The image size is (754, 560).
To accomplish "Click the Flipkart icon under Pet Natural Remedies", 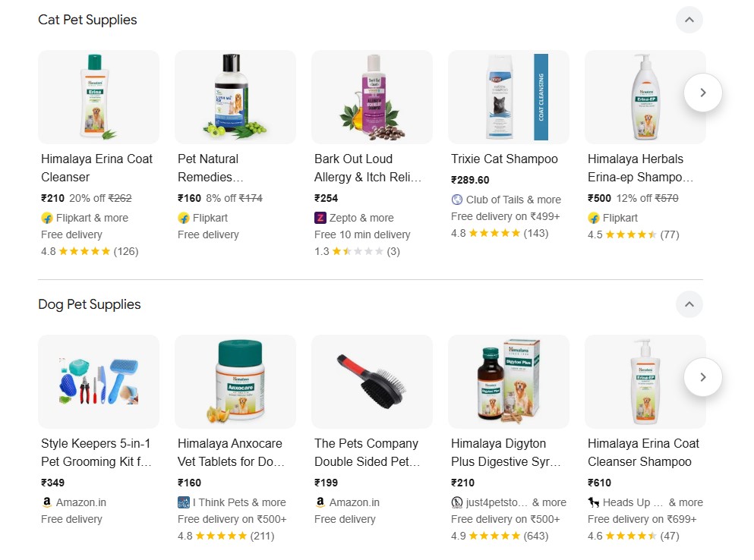I will click(x=183, y=218).
